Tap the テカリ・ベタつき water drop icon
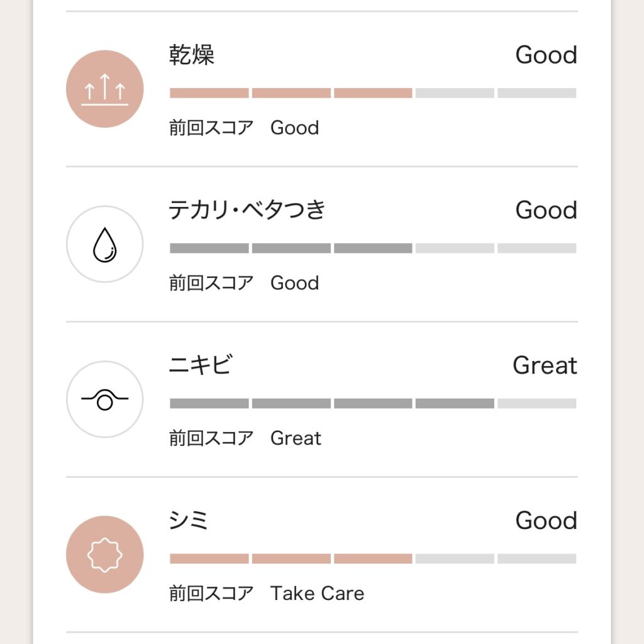This screenshot has height=644, width=644. coord(104,244)
